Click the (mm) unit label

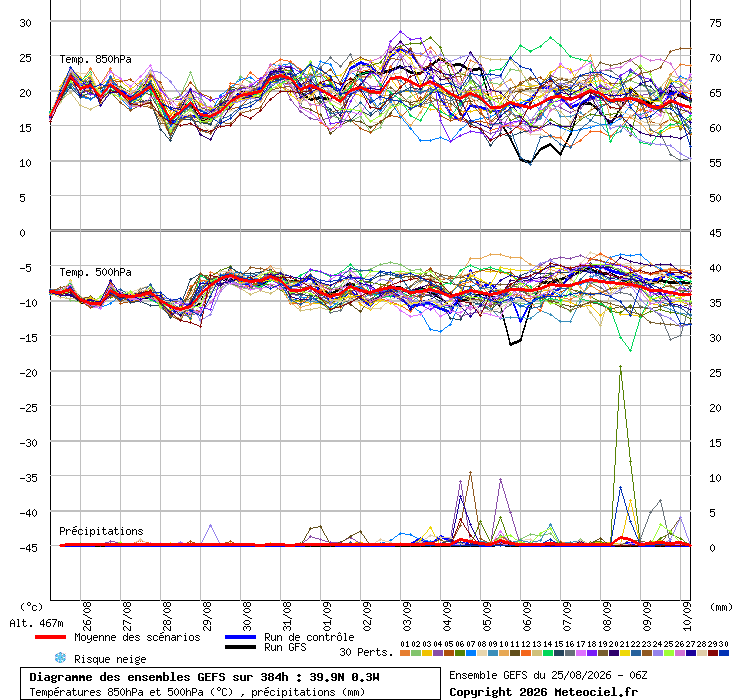pos(721,607)
